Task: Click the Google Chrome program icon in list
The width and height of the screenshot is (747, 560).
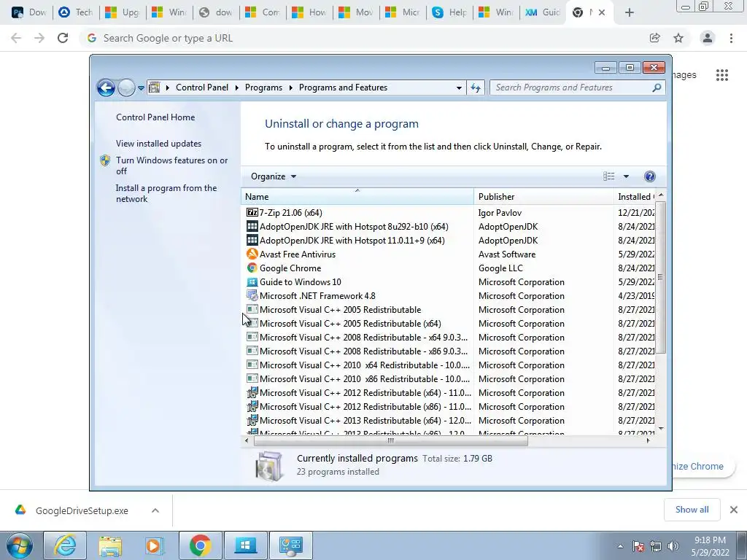Action: pos(252,268)
